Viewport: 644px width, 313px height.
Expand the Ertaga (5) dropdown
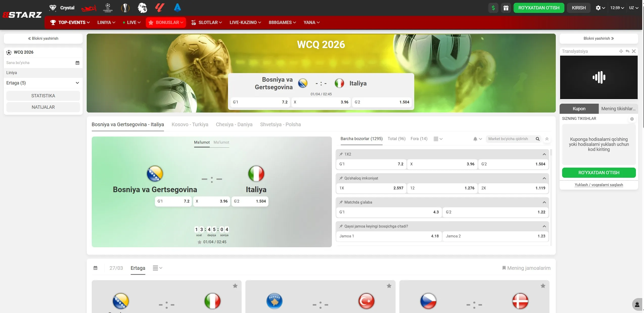[x=43, y=83]
